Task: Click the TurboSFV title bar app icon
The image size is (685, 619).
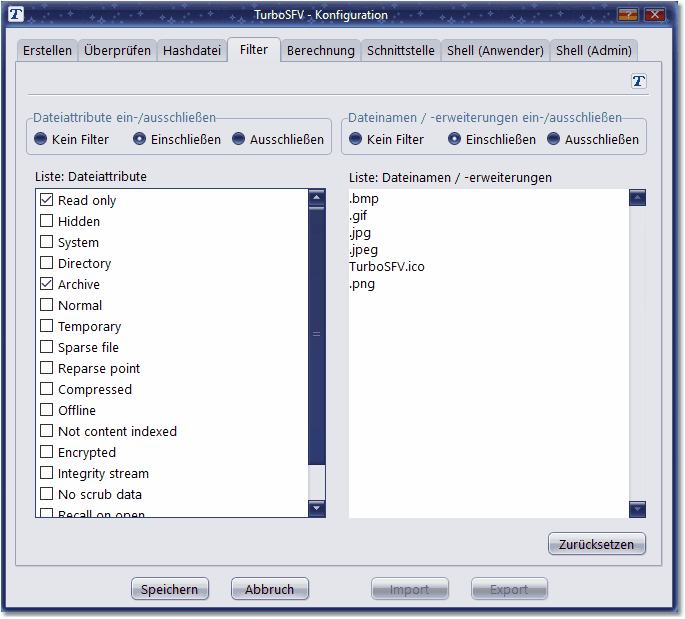Action: [16, 14]
